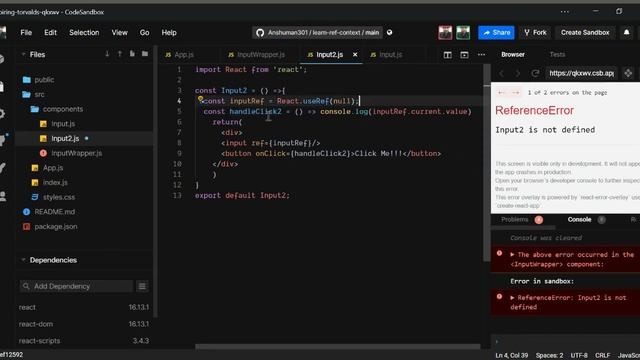
Task: Open the Edit menu
Action: tap(51, 33)
